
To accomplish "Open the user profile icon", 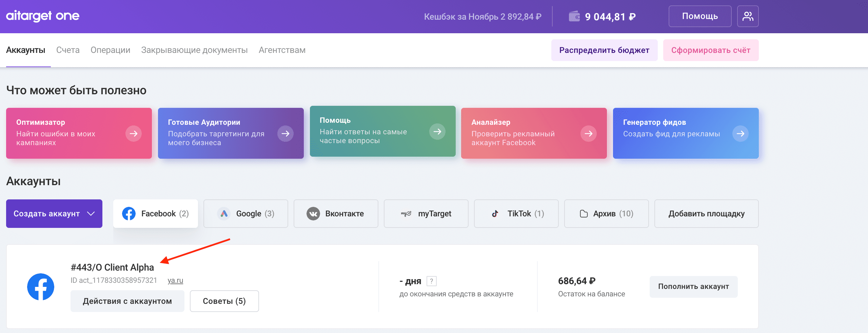I will pyautogui.click(x=748, y=16).
